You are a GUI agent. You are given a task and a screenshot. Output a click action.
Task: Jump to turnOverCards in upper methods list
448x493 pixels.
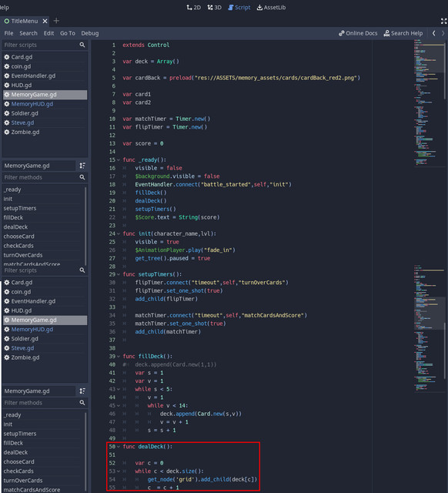(x=42, y=255)
